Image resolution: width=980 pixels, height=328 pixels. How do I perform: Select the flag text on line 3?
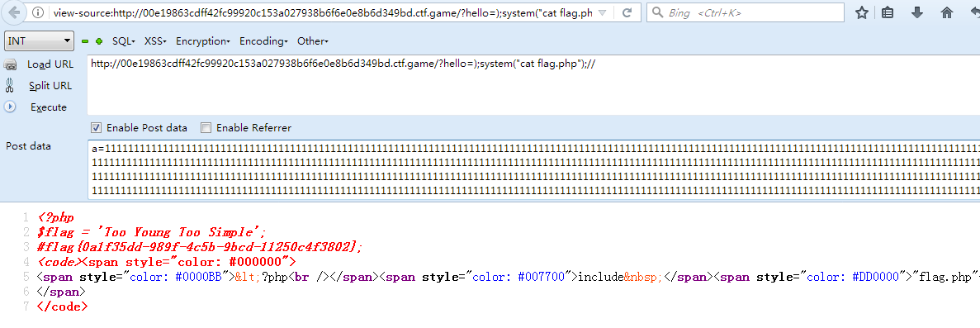point(200,247)
